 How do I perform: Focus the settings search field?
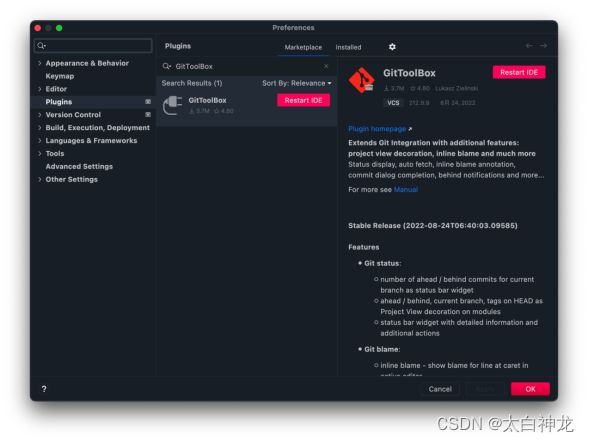tap(93, 45)
